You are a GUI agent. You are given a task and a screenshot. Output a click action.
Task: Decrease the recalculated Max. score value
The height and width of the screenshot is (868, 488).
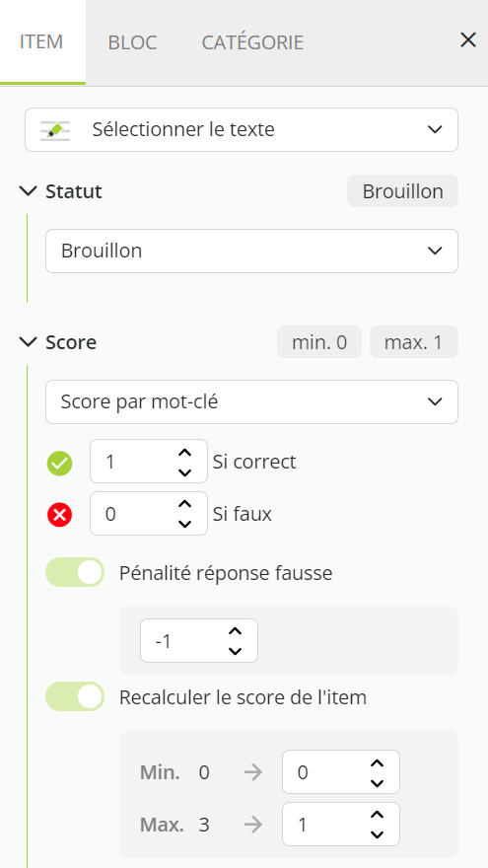click(377, 834)
